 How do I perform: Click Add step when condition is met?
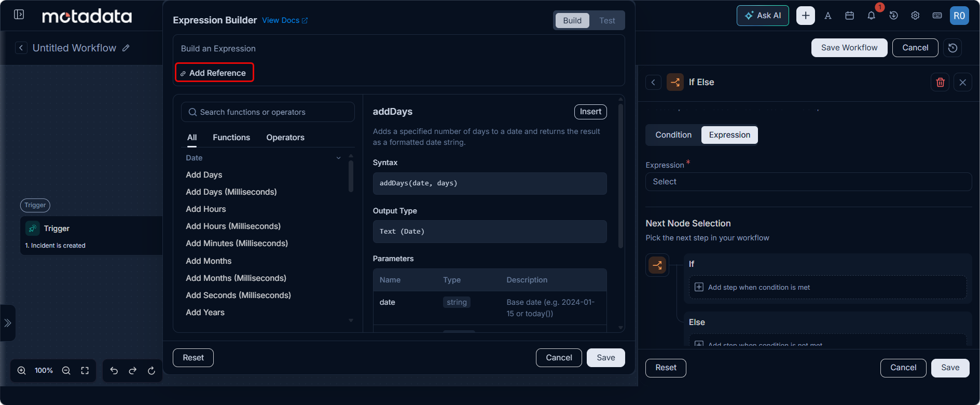click(827, 287)
